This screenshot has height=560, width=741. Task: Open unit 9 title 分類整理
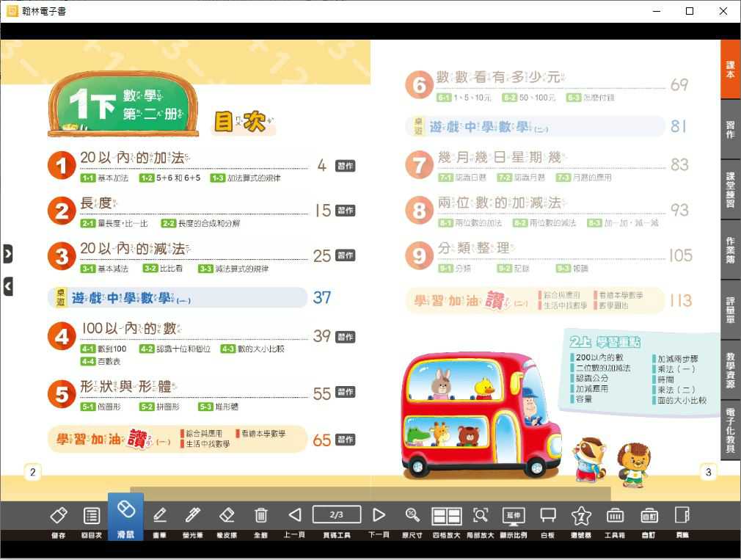[x=476, y=247]
